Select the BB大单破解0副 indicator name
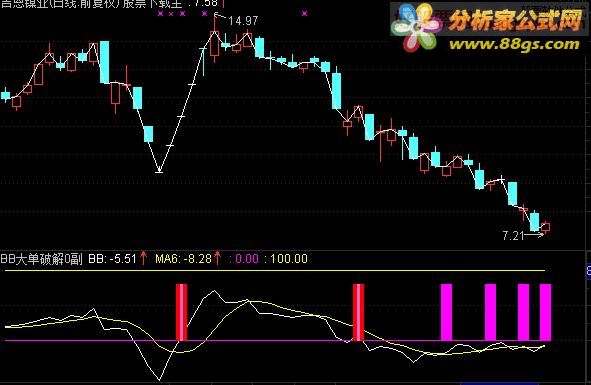This screenshot has height=385, width=591. (41, 259)
